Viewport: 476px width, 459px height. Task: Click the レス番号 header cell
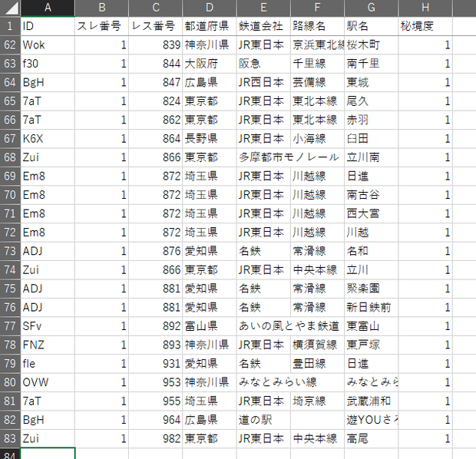[156, 26]
